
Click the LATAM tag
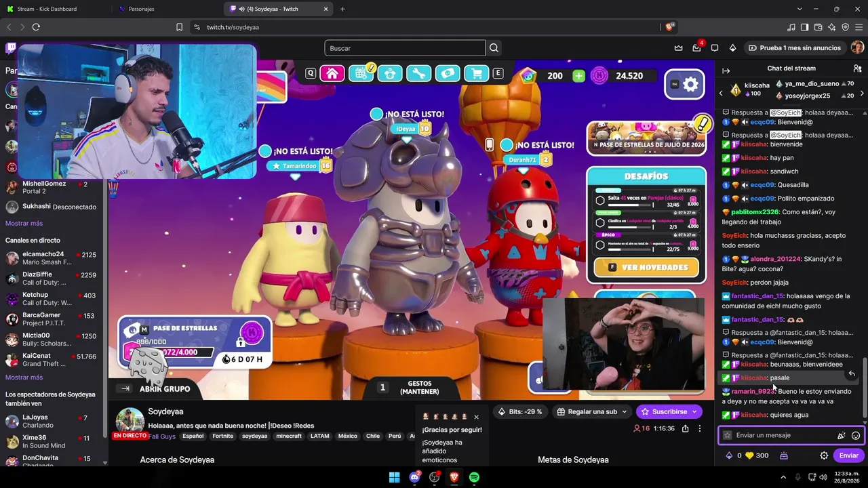coord(319,436)
